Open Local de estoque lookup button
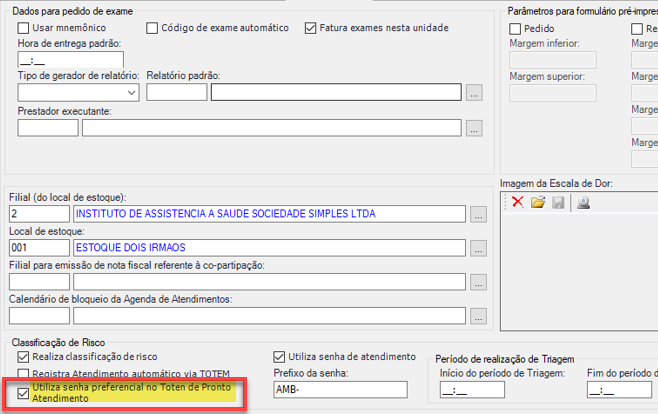This screenshot has width=658, height=414. pos(478,248)
